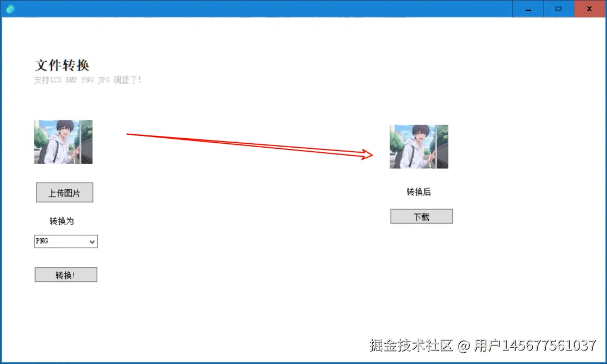Click the 文件转换 heading
Image resolution: width=607 pixels, height=364 pixels.
pyautogui.click(x=62, y=65)
